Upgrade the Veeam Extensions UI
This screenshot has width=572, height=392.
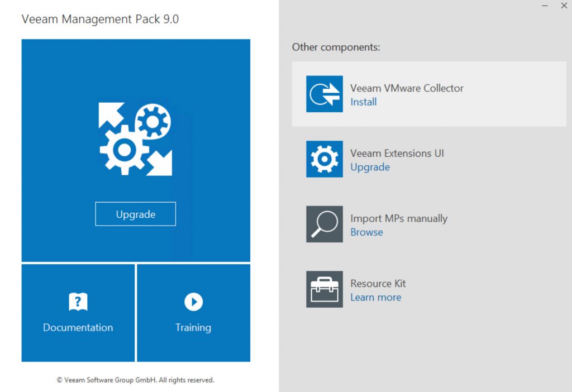[x=370, y=167]
